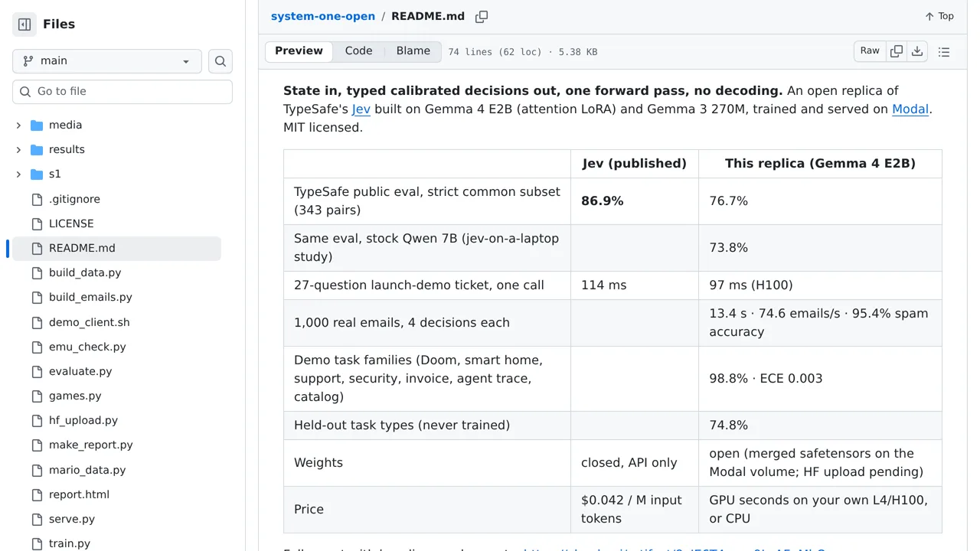Open the LICENSE file

tap(71, 223)
